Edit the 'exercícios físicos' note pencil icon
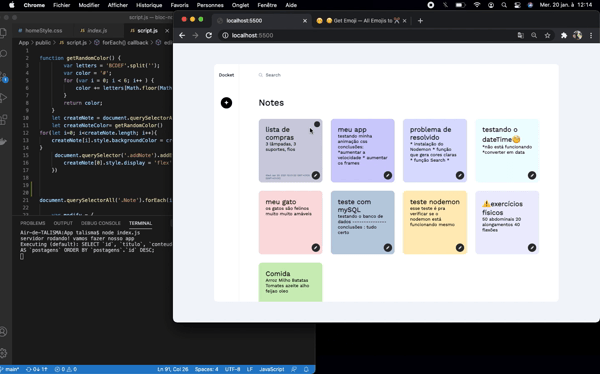 point(532,248)
